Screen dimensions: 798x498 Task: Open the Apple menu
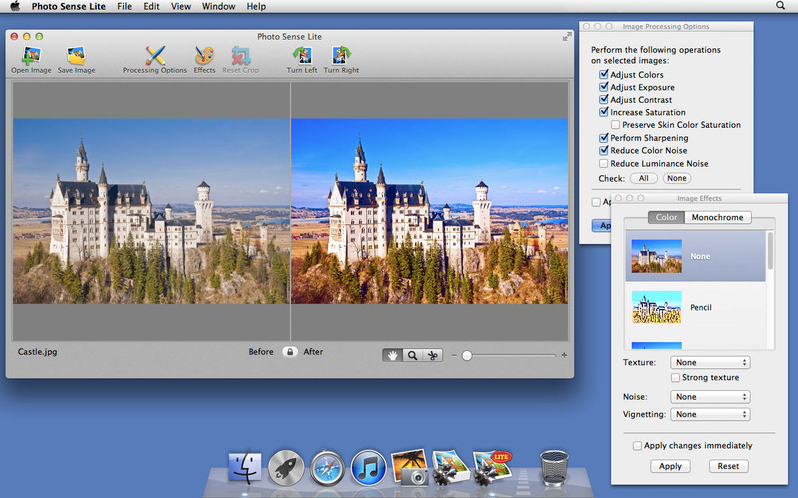click(15, 6)
